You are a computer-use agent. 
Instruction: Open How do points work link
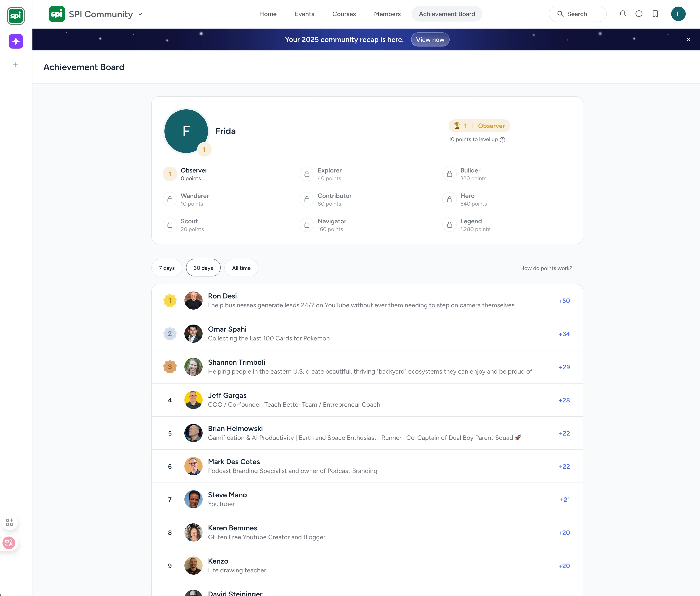click(546, 268)
